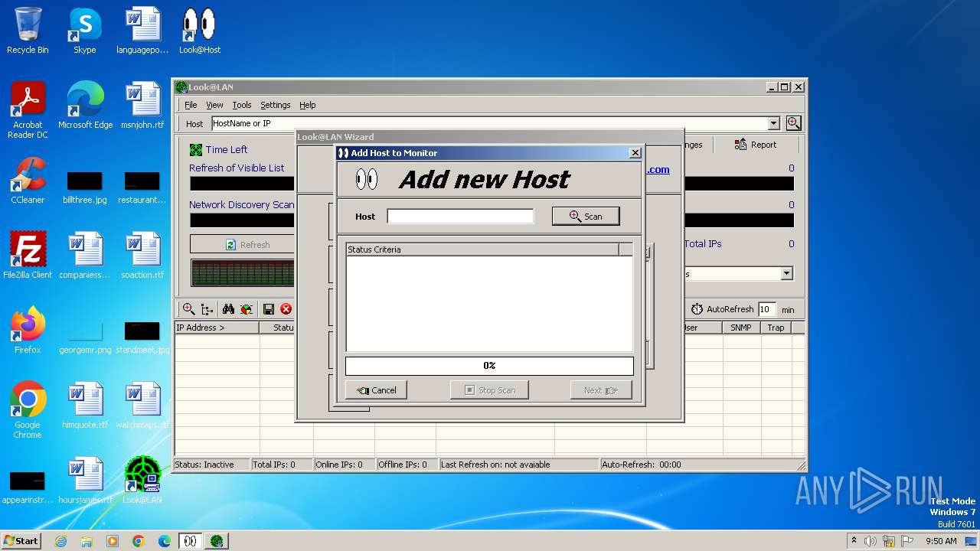
Task: Click the binoculars find toolbar icon
Action: point(228,309)
